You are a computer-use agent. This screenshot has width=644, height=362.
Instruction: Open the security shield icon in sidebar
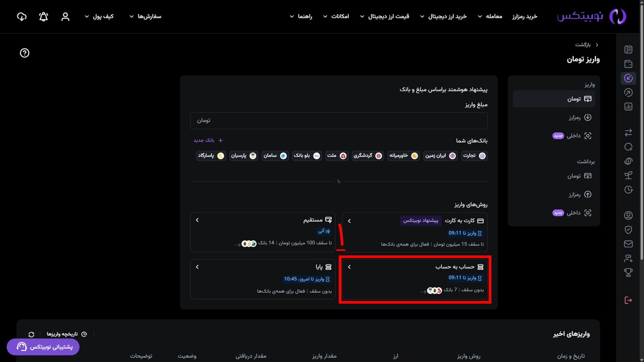pos(628,230)
